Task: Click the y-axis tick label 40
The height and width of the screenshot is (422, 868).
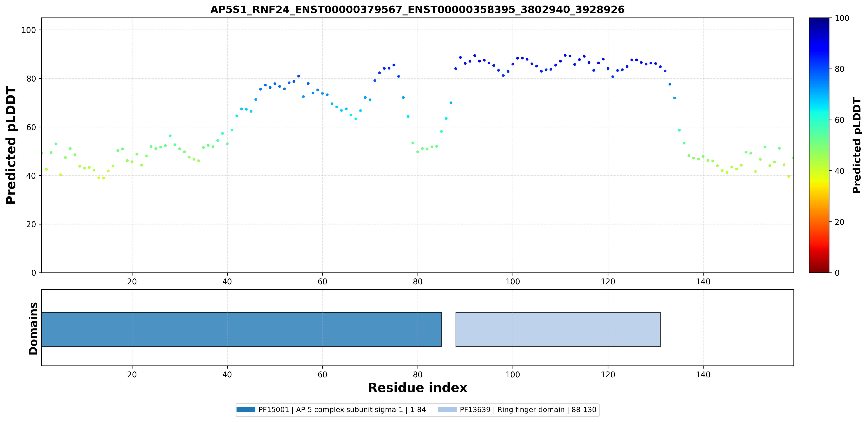Action: click(x=31, y=176)
